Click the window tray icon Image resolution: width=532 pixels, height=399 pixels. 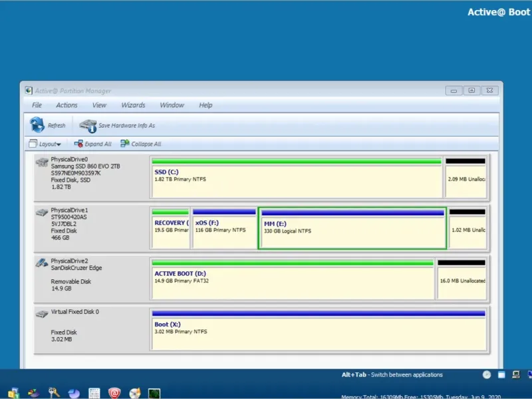501,374
